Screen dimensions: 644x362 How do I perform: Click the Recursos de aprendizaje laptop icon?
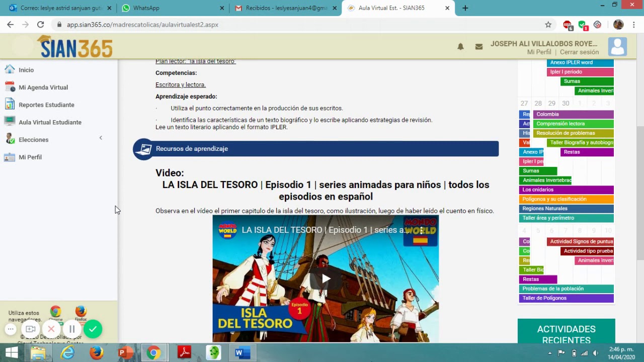(x=144, y=149)
